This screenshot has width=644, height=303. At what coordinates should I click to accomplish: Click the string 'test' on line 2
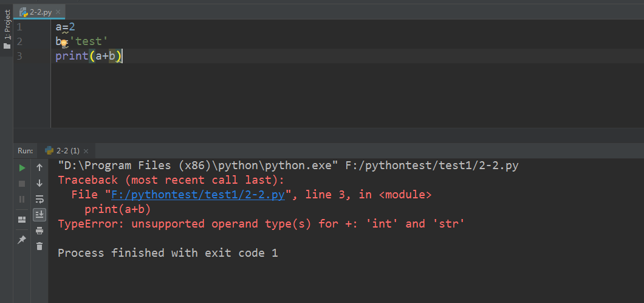(89, 41)
